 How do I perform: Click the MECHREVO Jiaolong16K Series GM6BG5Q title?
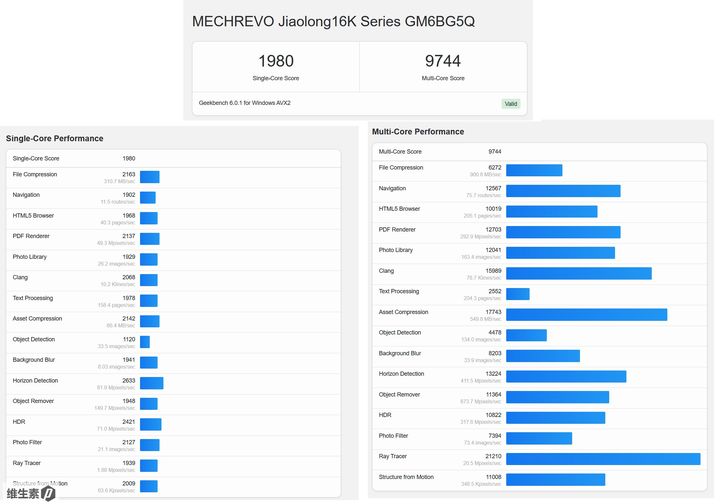coord(333,22)
